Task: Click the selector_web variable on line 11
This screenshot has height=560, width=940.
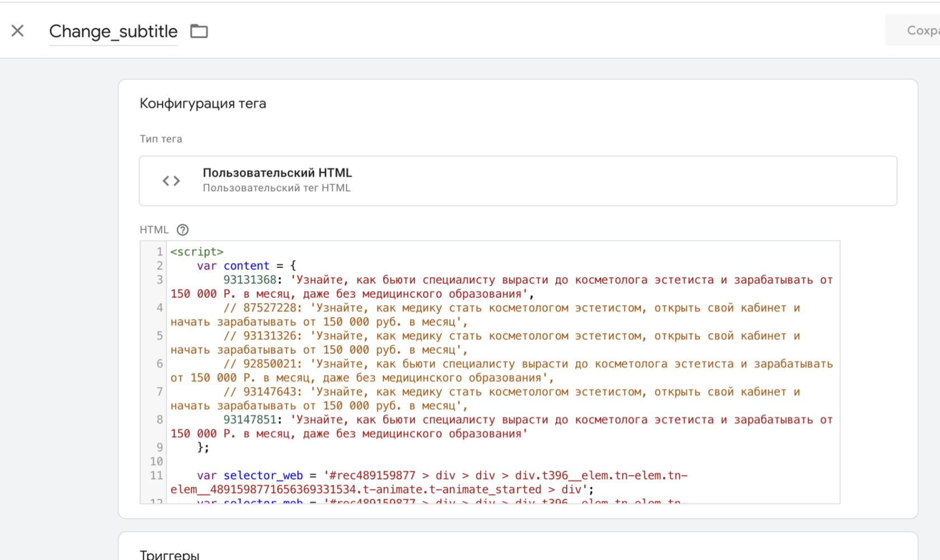Action: tap(263, 476)
